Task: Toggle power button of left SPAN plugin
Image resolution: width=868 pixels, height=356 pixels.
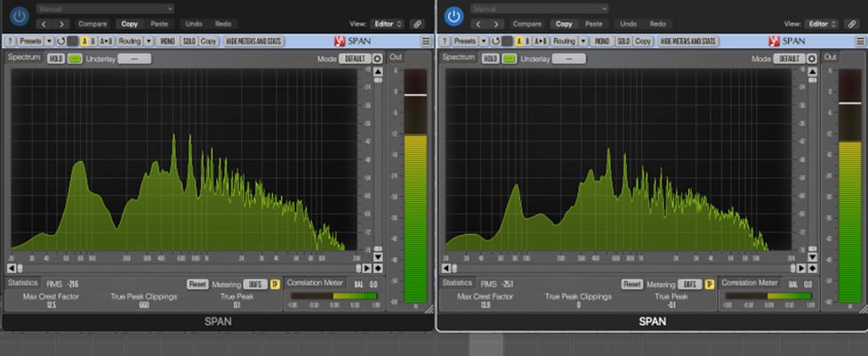Action: [x=20, y=16]
